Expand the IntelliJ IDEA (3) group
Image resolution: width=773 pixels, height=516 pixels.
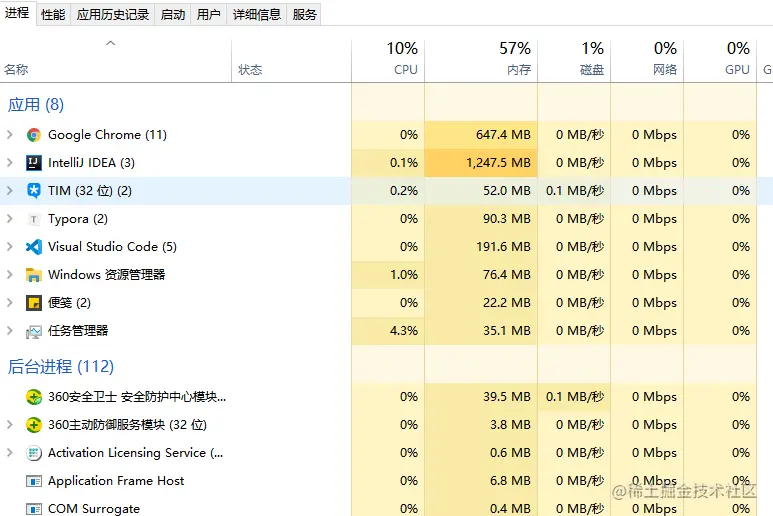(x=9, y=163)
